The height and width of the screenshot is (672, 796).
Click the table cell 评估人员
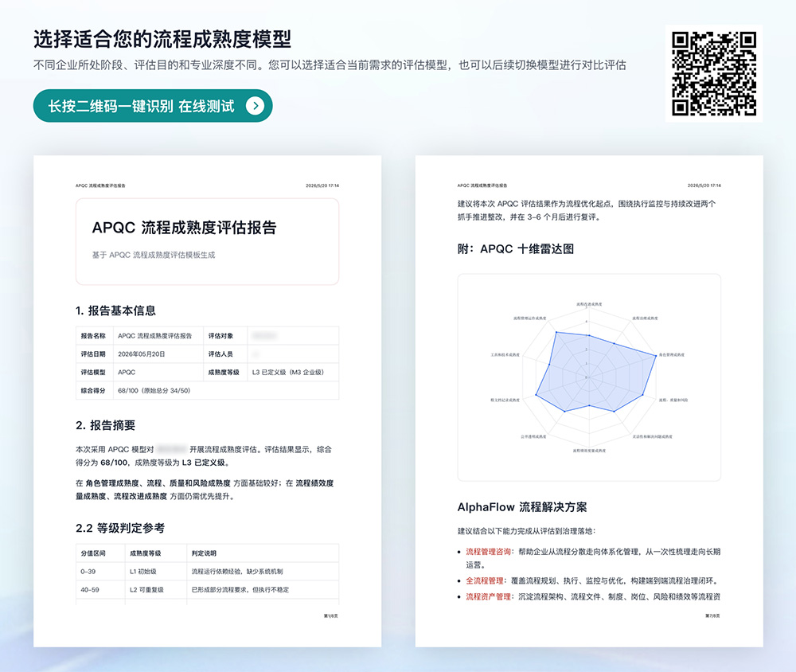(225, 354)
